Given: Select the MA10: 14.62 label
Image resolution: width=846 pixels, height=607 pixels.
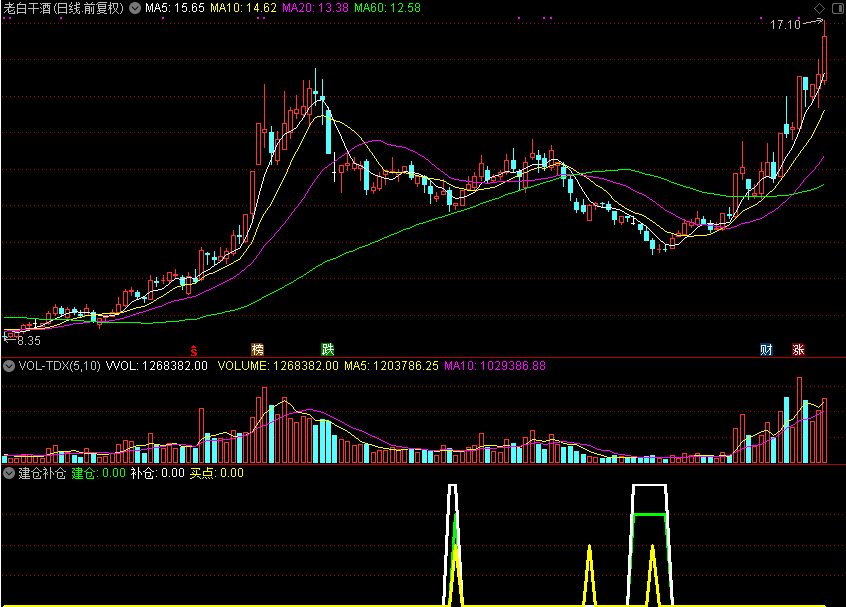Looking at the screenshot, I should coord(243,8).
